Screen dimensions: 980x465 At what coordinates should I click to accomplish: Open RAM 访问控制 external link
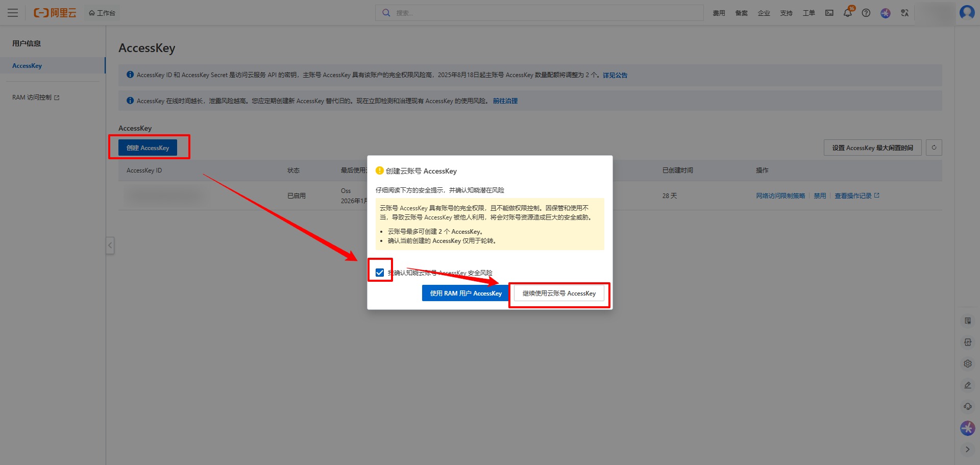36,97
